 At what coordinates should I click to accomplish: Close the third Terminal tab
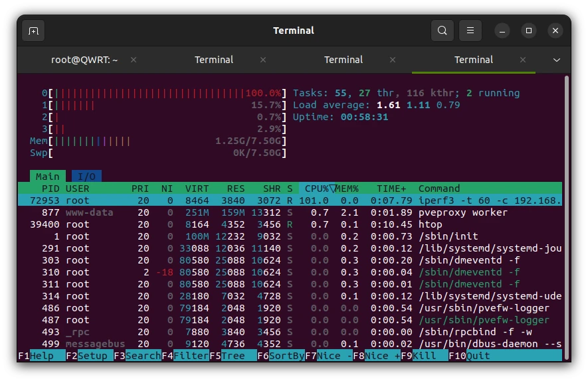pos(393,60)
